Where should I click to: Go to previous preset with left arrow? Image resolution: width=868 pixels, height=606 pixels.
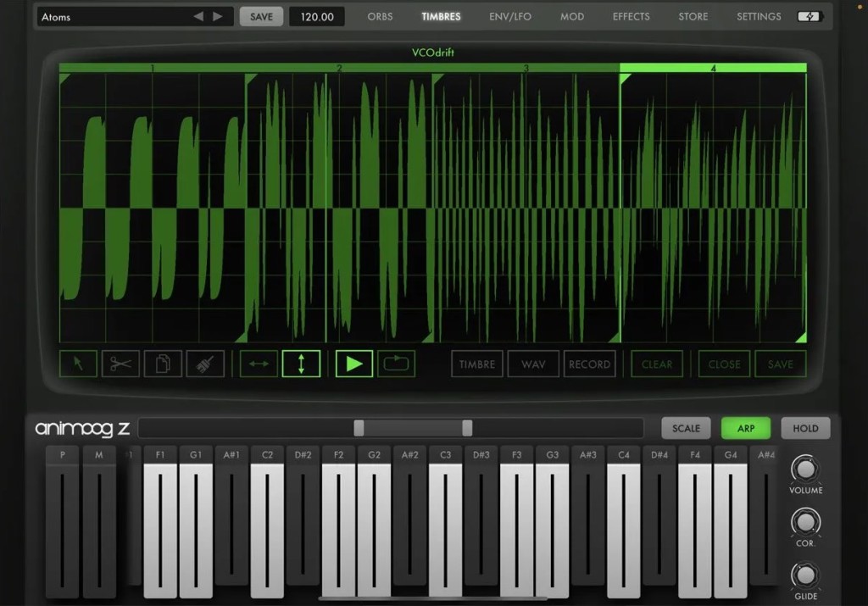[198, 17]
